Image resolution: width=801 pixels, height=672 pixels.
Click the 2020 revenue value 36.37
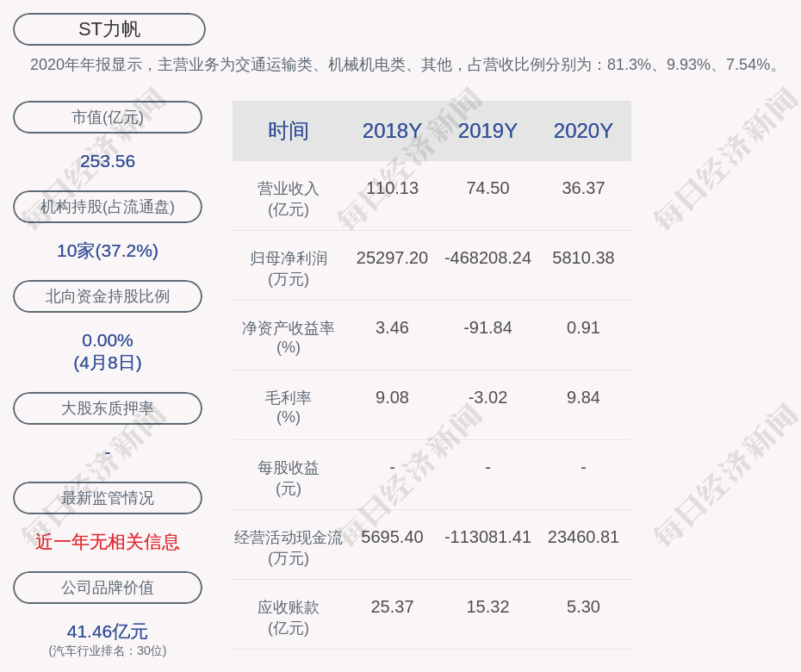click(583, 188)
